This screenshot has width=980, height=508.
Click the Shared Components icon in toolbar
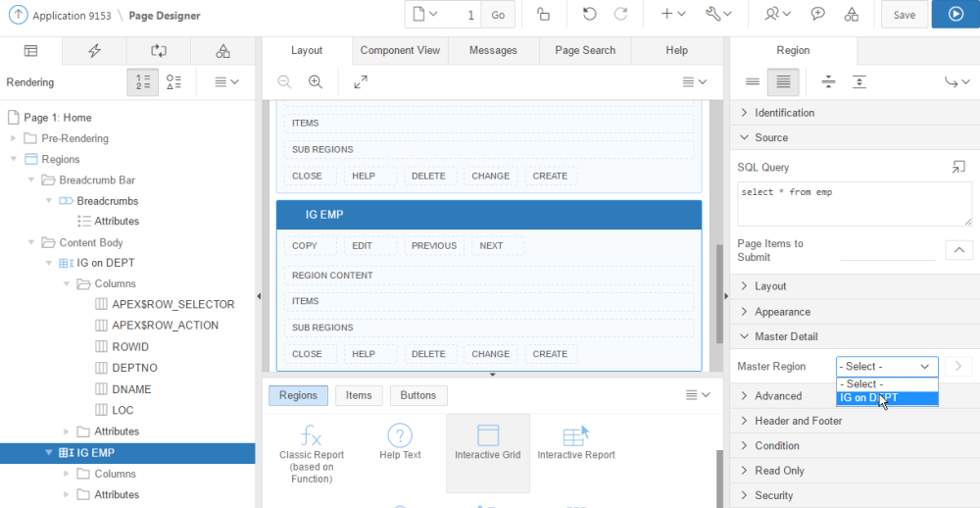point(851,15)
